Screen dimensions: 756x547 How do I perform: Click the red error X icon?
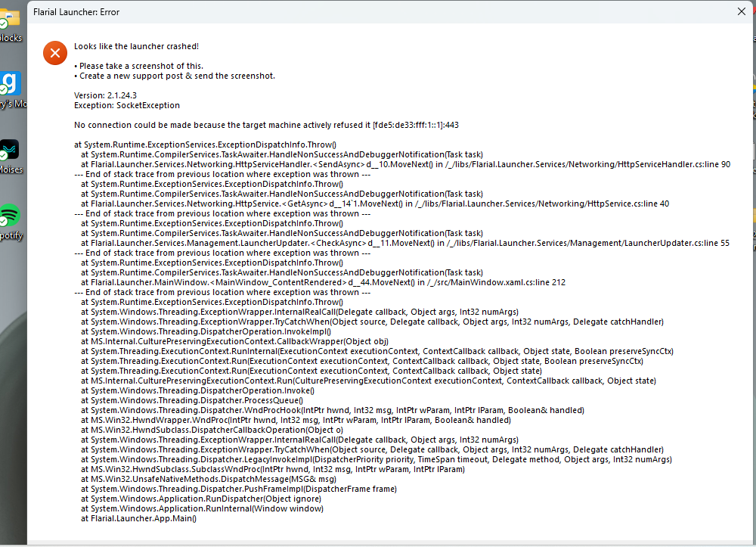(x=55, y=53)
